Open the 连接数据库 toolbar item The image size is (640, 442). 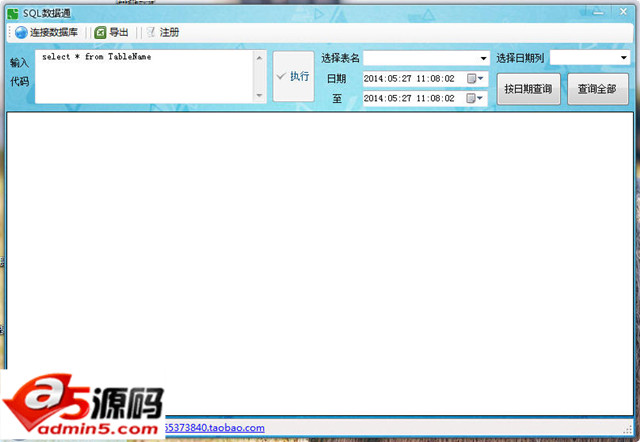(46, 32)
